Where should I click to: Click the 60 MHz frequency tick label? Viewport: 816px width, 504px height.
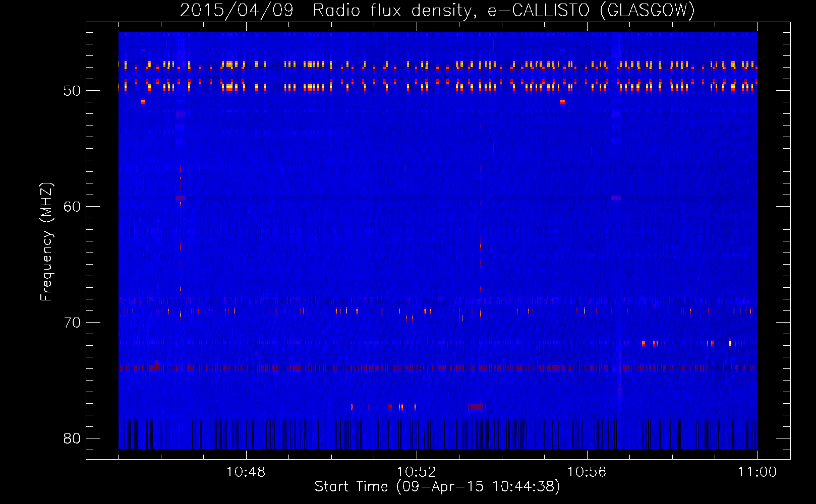(73, 207)
